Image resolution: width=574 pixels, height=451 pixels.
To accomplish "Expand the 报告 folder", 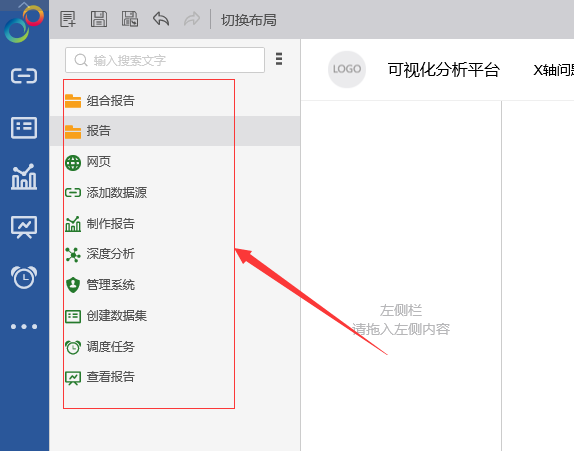I will [175, 131].
